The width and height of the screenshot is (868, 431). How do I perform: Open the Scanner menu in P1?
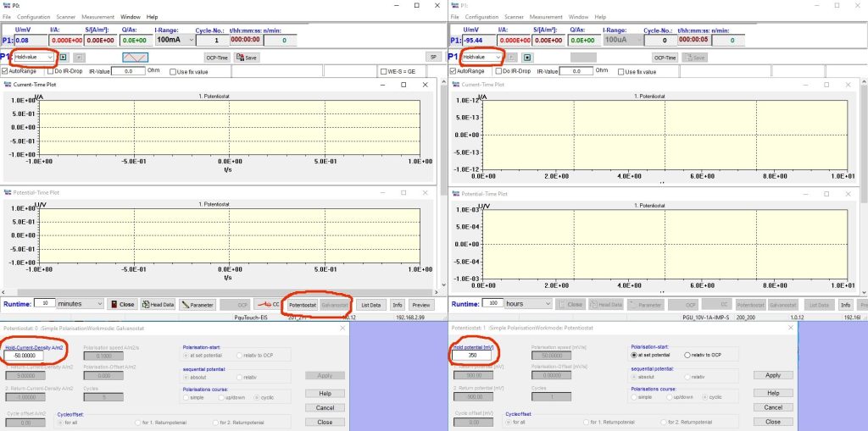click(x=515, y=17)
